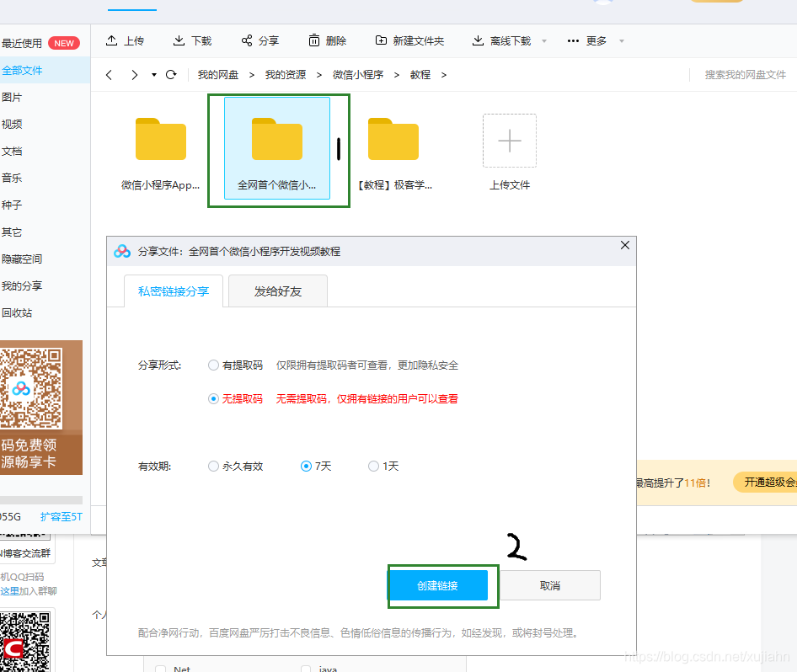Click 我的资源 in the breadcrumb
The width and height of the screenshot is (797, 672).
coord(285,75)
